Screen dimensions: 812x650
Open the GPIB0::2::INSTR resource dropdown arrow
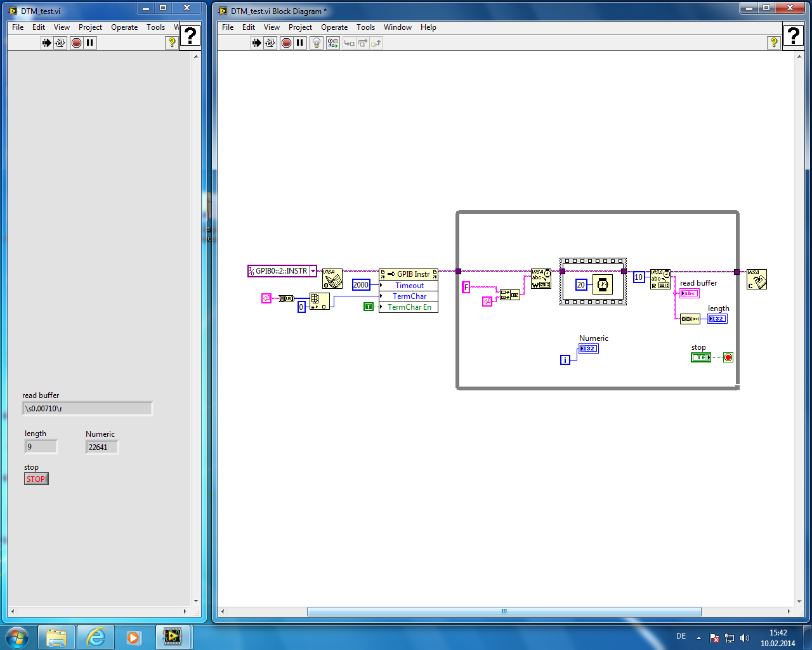pos(313,271)
